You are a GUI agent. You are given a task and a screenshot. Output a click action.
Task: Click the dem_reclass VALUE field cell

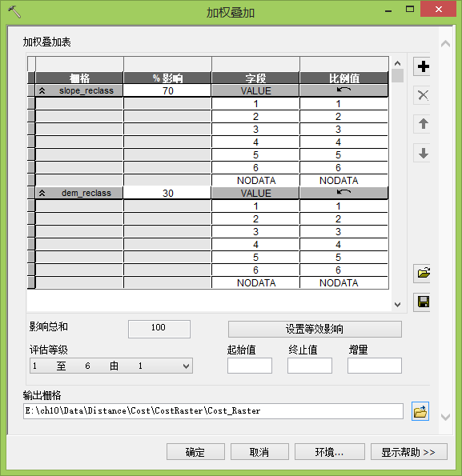pos(255,193)
